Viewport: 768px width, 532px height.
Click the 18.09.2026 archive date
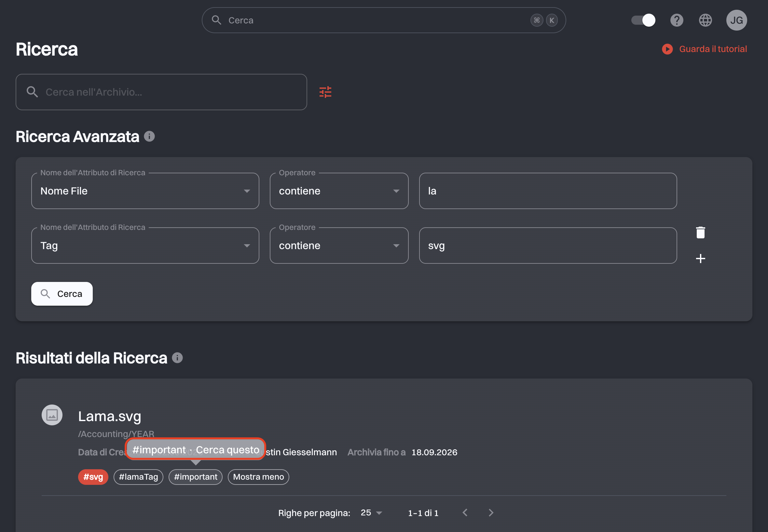coord(434,452)
